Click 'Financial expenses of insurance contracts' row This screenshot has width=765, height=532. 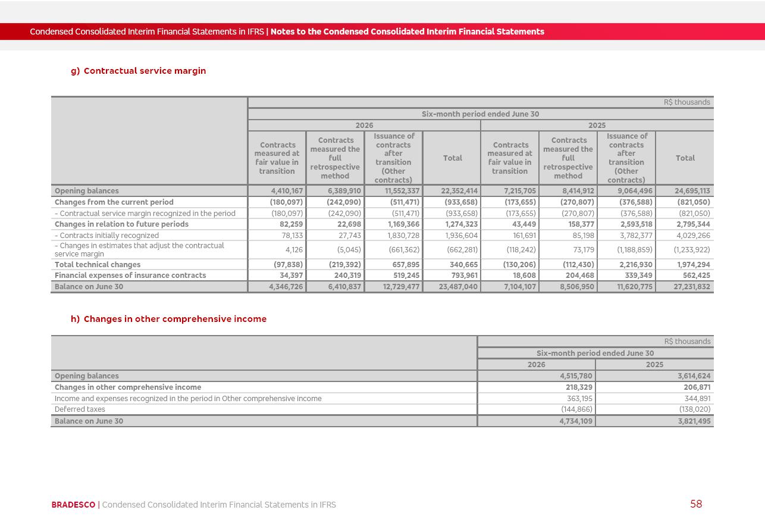tap(382, 276)
